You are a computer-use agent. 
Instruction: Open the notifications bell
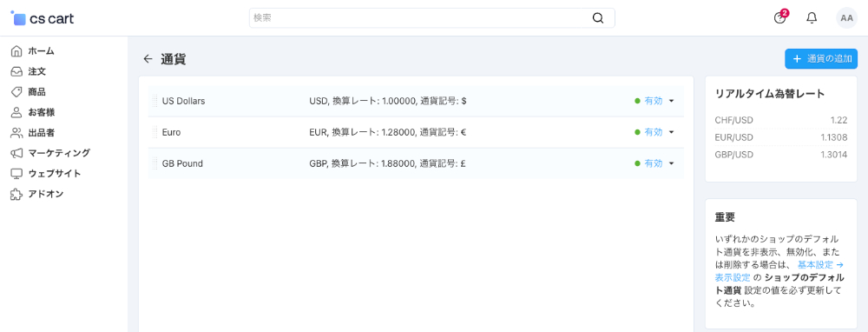point(812,17)
